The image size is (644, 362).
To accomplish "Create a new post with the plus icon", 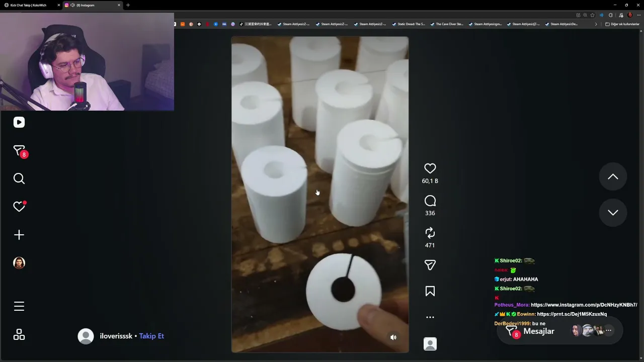I will [x=19, y=235].
